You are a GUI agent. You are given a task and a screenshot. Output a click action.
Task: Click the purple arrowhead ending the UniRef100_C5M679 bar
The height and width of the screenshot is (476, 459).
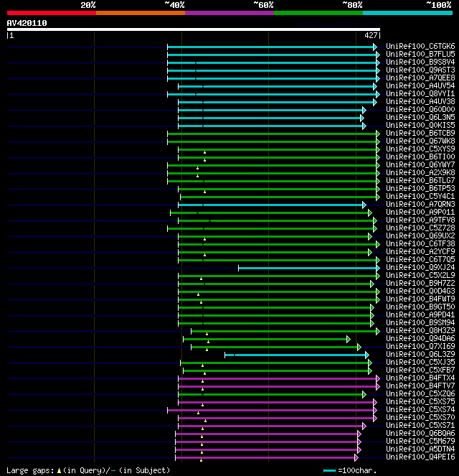(x=359, y=442)
